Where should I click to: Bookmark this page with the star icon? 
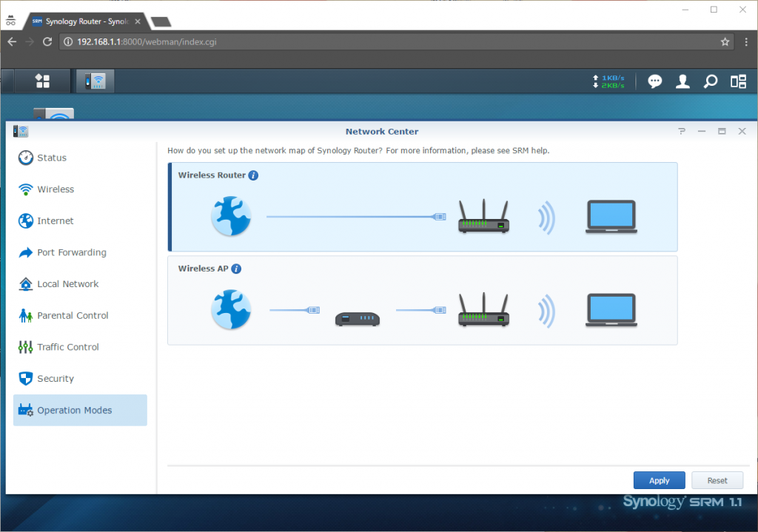coord(725,42)
